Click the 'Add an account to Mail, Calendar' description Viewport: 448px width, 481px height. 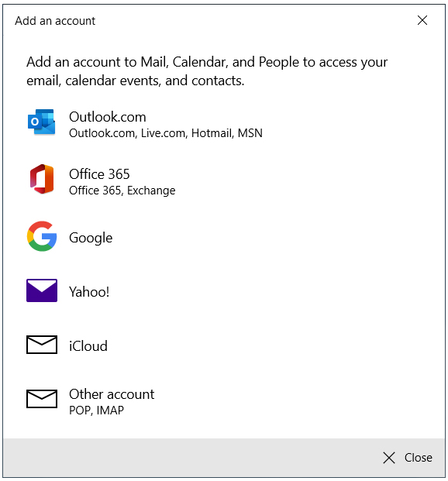(207, 71)
